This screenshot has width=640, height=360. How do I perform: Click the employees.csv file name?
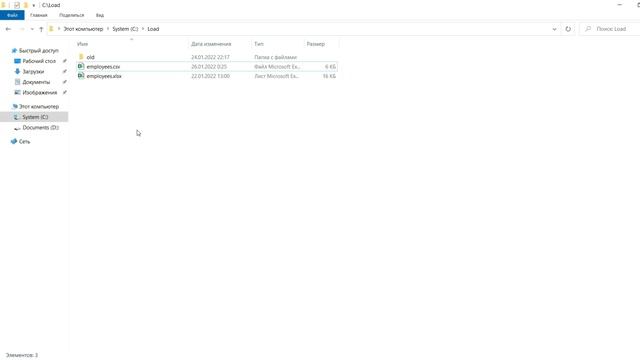[103, 67]
